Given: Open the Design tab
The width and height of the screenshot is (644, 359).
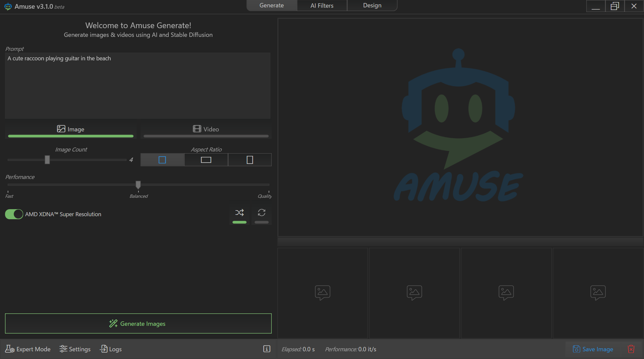Looking at the screenshot, I should (372, 5).
